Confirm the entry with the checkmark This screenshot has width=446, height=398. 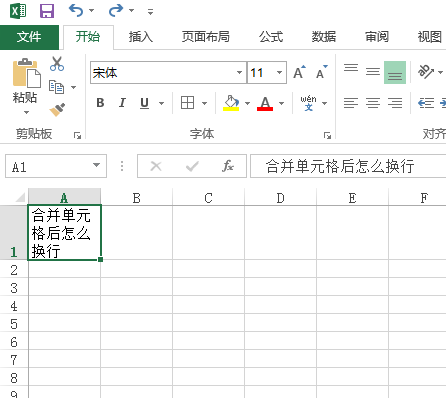point(192,166)
